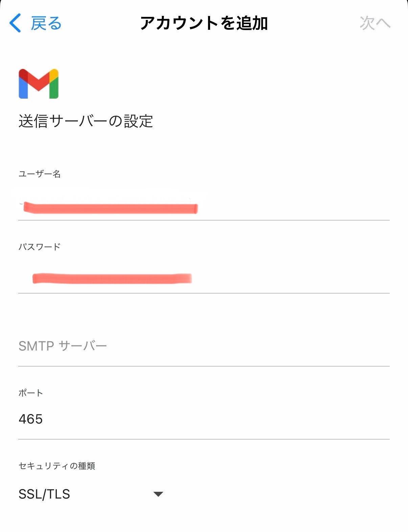Focus the SMTP サーバー input field

pyautogui.click(x=204, y=346)
